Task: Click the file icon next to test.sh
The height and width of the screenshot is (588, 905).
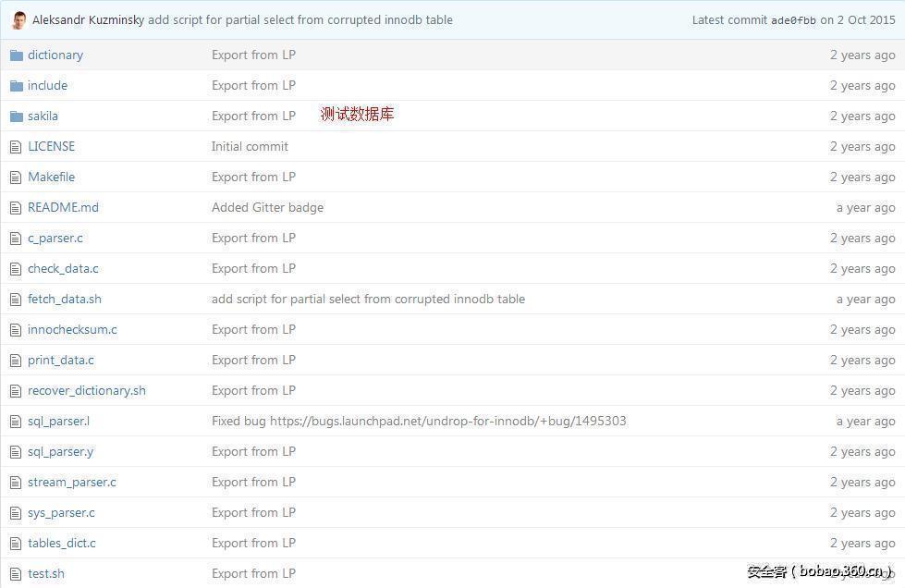Action: [16, 573]
